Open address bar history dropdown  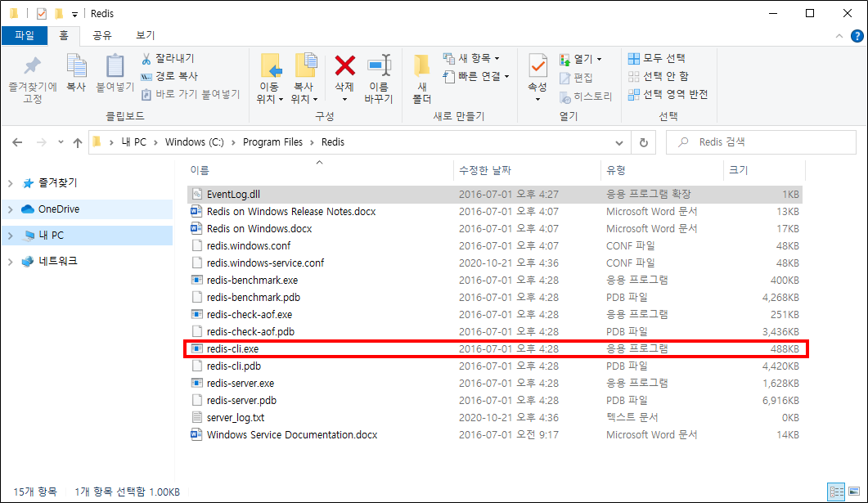(x=619, y=143)
